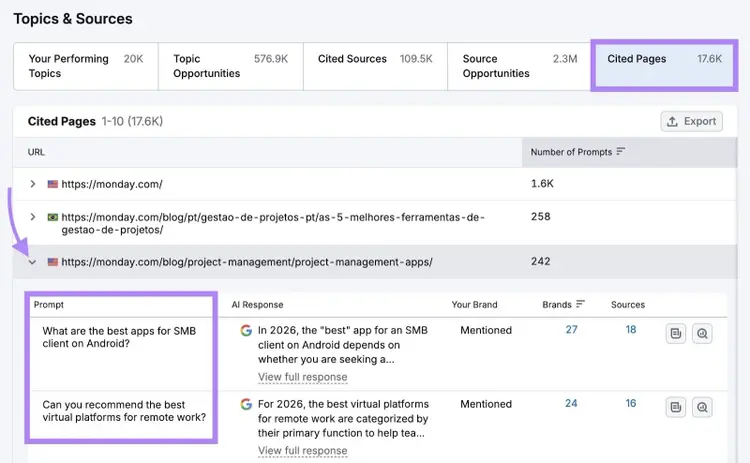The width and height of the screenshot is (750, 463).
Task: Click Google icon in SMB client response
Action: [246, 331]
